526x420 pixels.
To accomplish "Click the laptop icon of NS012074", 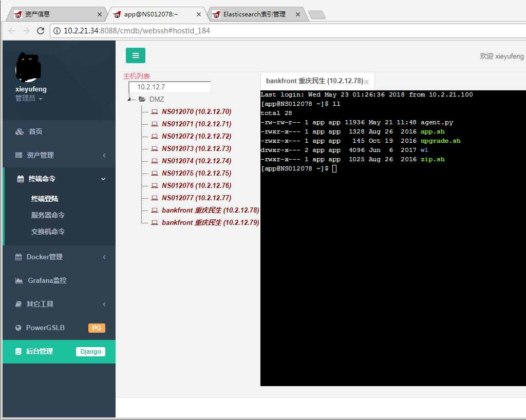I will 155,161.
